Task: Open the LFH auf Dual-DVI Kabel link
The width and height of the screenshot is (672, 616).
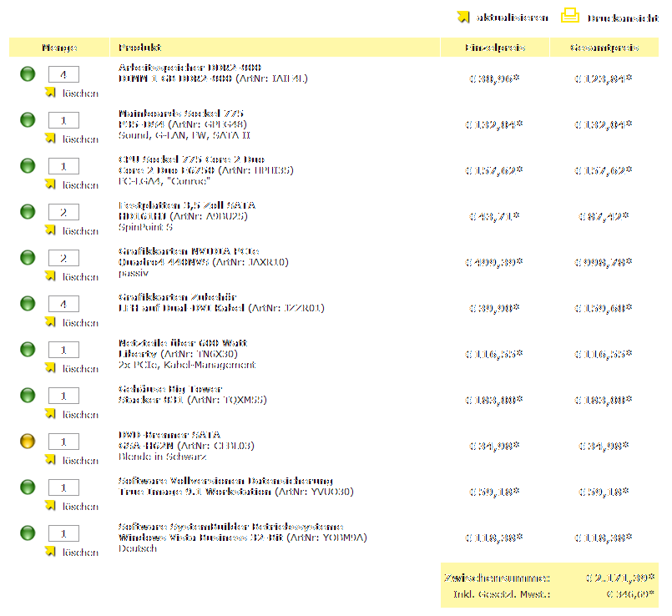Action: (x=181, y=309)
